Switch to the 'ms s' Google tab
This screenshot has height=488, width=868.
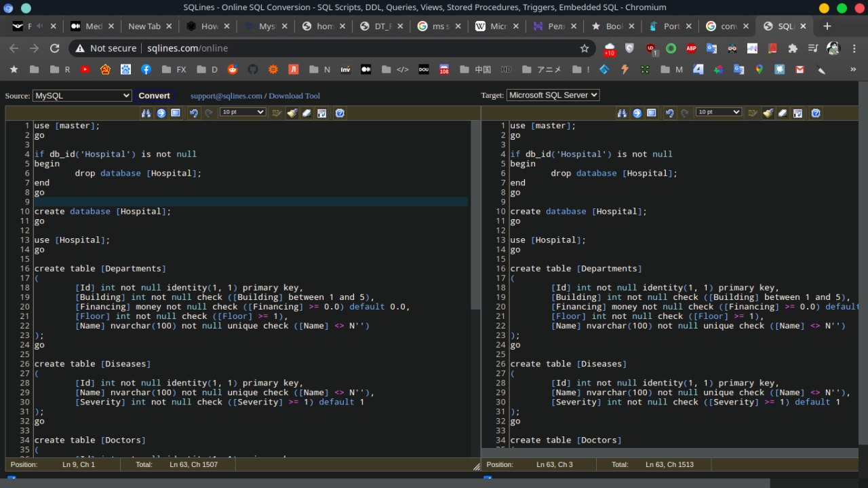coord(439,26)
